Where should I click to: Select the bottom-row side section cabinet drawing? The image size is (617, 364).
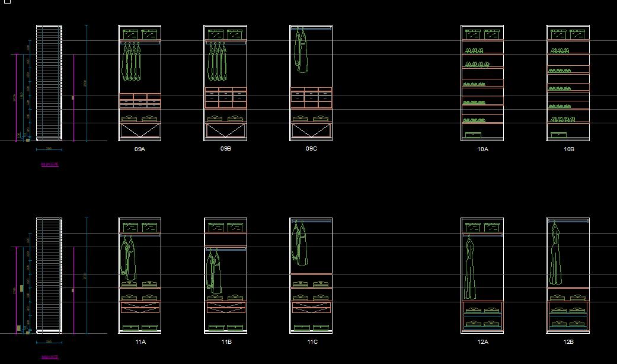point(49,276)
